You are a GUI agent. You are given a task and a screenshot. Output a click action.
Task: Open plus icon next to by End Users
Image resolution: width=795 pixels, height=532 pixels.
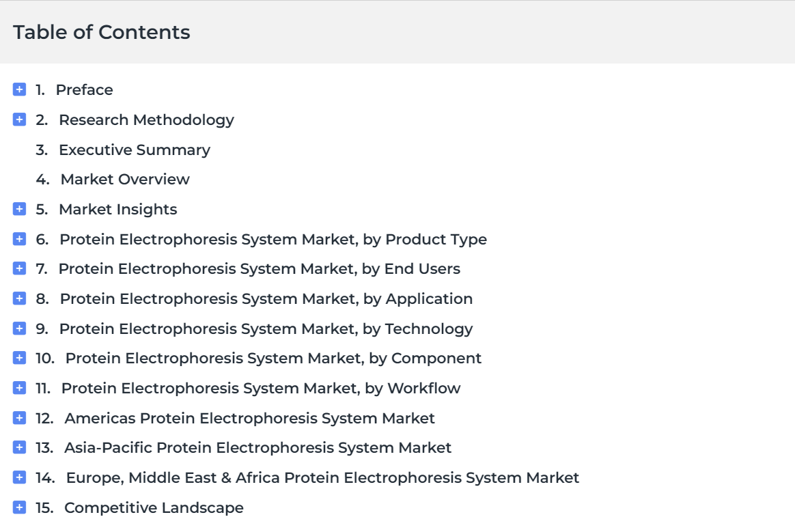[x=19, y=268]
